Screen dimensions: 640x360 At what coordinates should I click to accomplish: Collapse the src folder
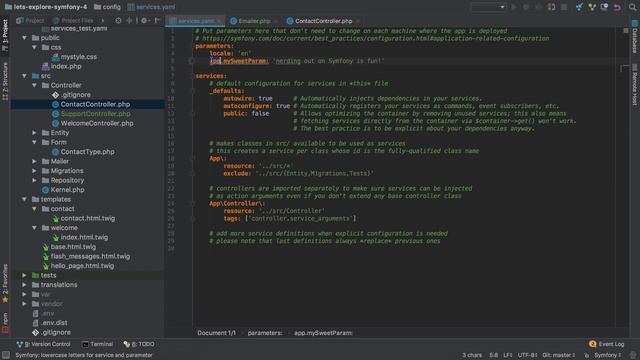point(24,76)
